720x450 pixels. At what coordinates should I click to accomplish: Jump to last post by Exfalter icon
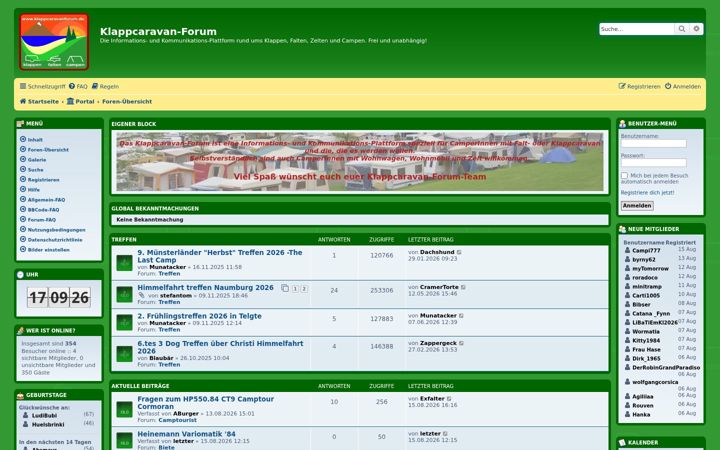[449, 399]
